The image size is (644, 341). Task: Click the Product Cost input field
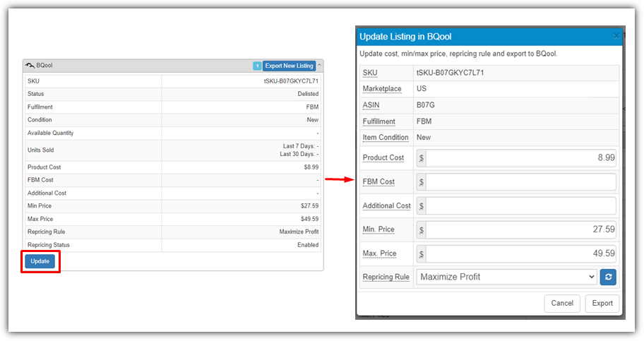521,157
